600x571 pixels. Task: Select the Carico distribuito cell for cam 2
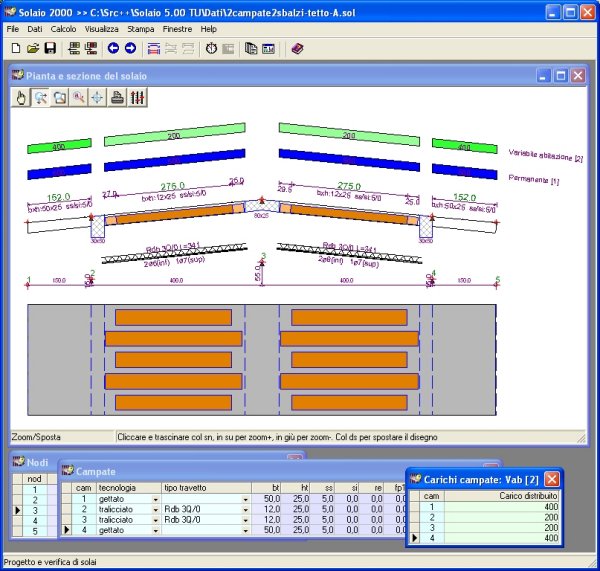(x=502, y=517)
